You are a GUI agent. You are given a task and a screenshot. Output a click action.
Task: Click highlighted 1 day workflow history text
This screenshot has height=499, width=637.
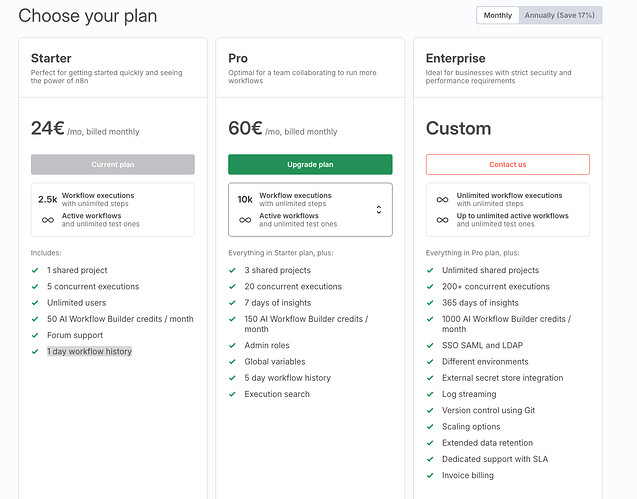(x=89, y=351)
